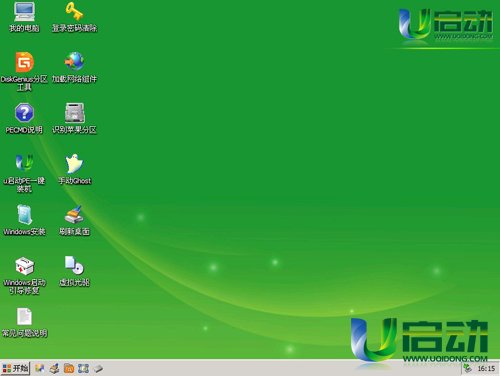Select the Windows安装 icon
500x376 pixels.
(x=24, y=214)
